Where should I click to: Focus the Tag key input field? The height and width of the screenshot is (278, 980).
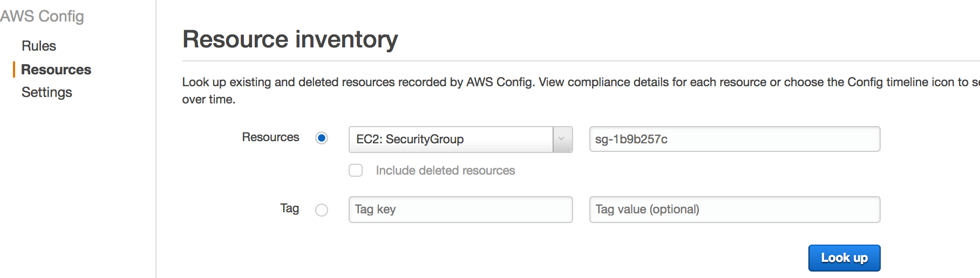tap(460, 210)
